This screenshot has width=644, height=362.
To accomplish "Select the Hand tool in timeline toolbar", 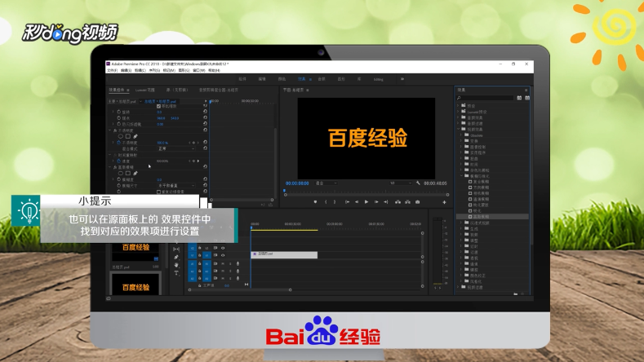I will (176, 265).
